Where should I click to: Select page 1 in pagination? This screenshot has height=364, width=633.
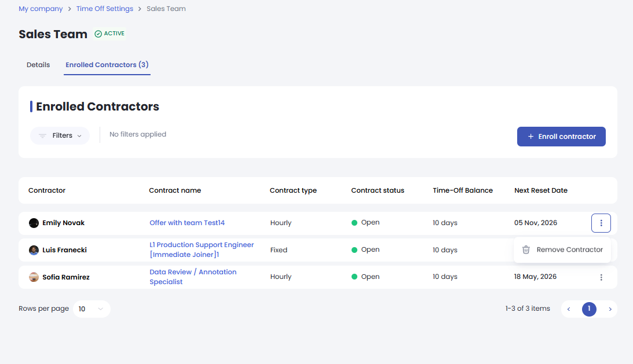click(589, 309)
